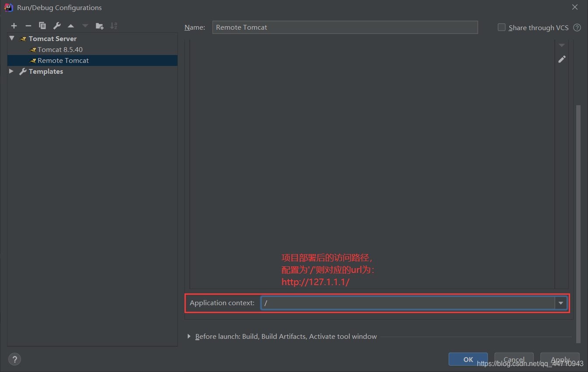Move configuration down arrow
The height and width of the screenshot is (372, 588).
(85, 26)
